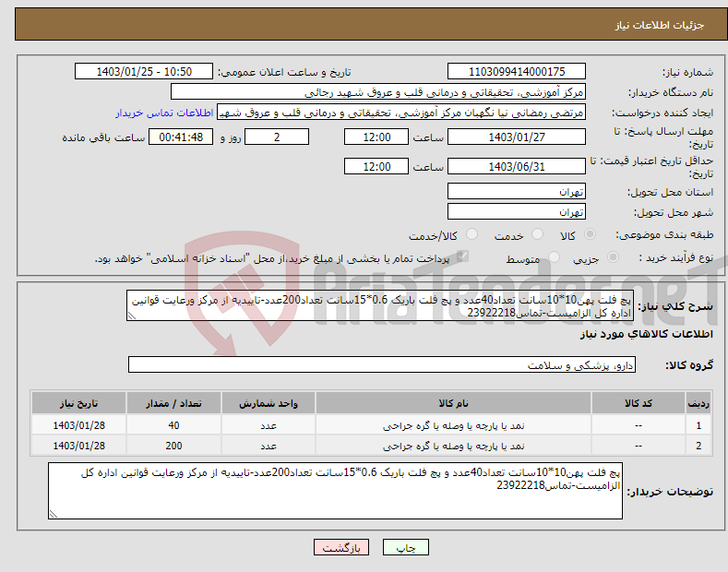Click the توضیحات خریدار textarea
Screen dimensions: 728x572
[x=335, y=491]
